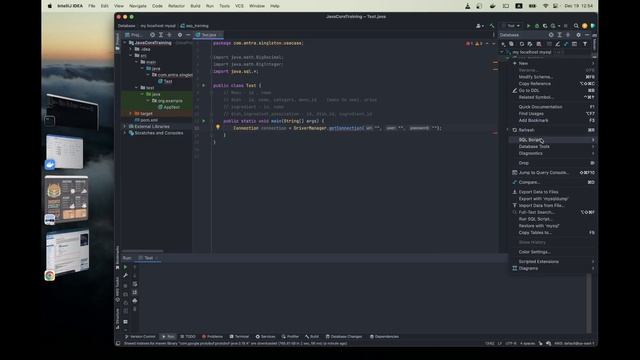Open the Services tool window

click(265, 337)
